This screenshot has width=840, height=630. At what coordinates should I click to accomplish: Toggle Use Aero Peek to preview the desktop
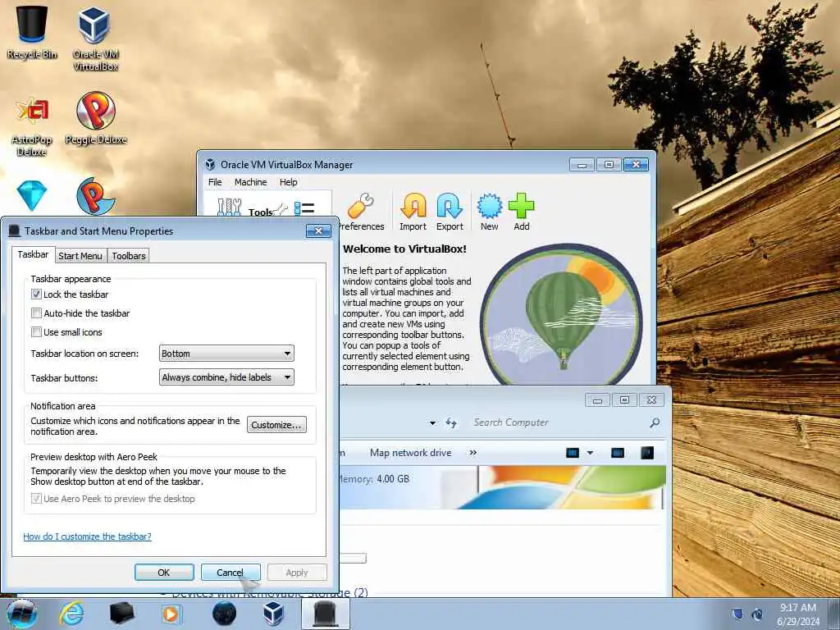click(36, 499)
